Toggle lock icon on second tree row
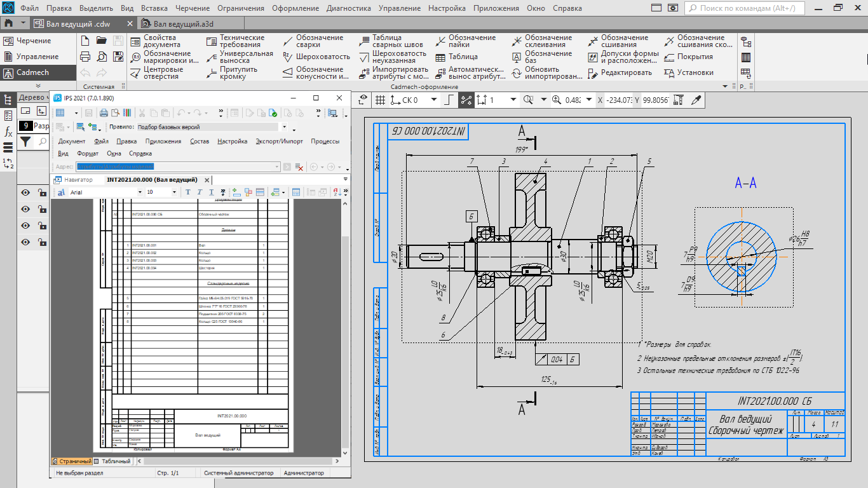The height and width of the screenshot is (488, 868). pyautogui.click(x=41, y=210)
